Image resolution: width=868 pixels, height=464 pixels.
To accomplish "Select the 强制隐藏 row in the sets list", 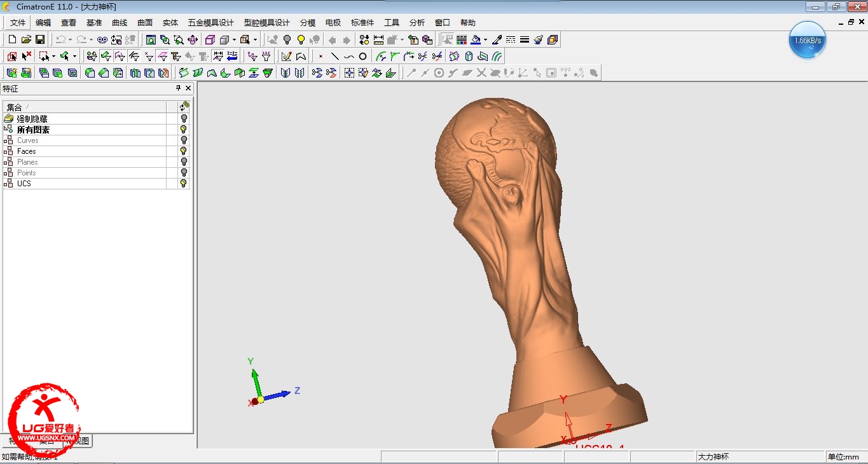I will click(x=32, y=119).
